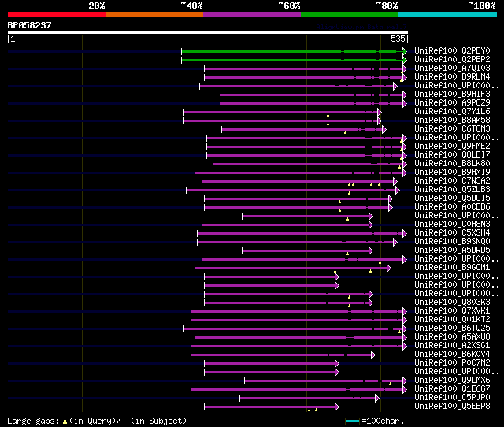Open the UniRef100_A7QI03 hit label

tap(452, 69)
